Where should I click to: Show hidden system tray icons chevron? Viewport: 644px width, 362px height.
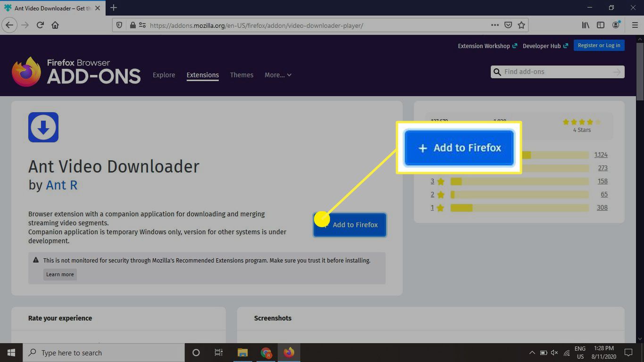pyautogui.click(x=532, y=353)
